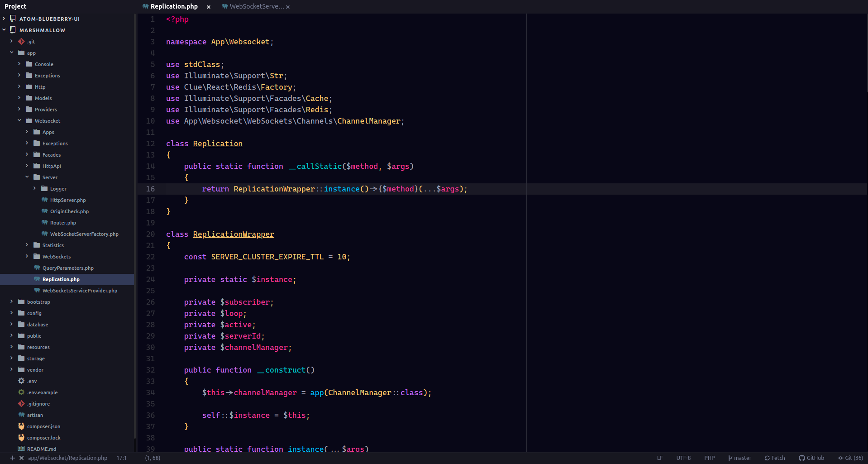Select the resources folder row

pyautogui.click(x=67, y=347)
